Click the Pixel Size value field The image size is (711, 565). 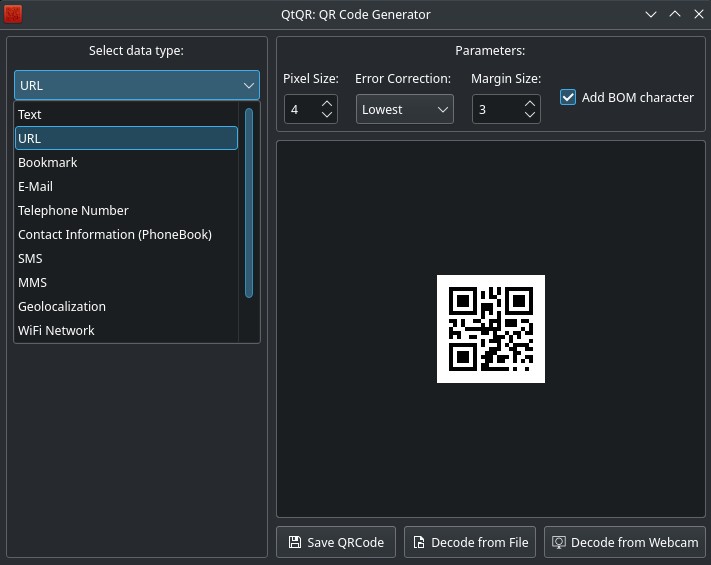tap(302, 109)
